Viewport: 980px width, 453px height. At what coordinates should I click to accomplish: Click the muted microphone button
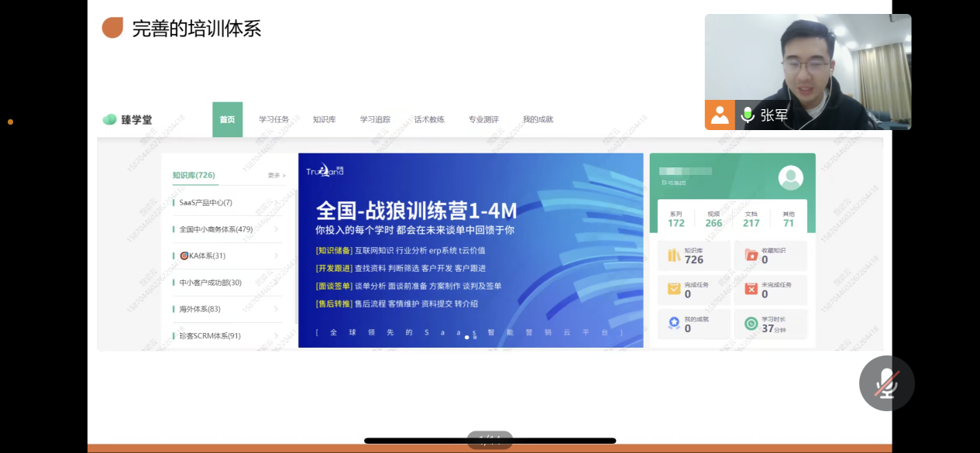coord(886,383)
